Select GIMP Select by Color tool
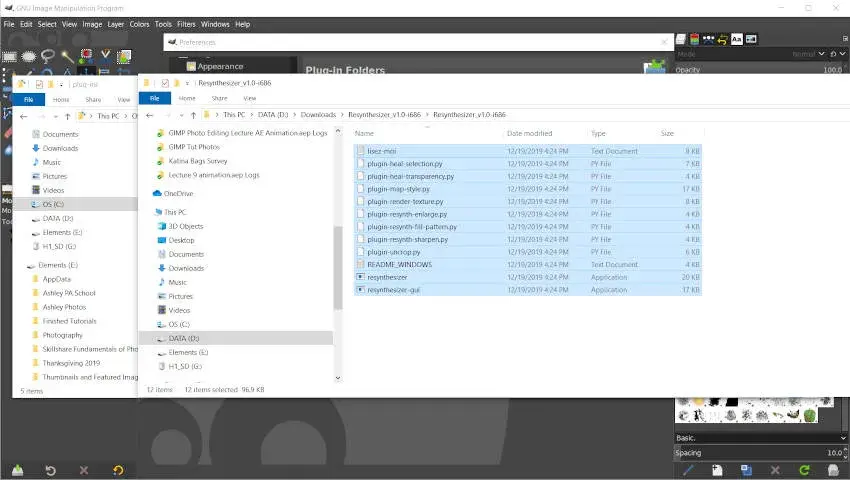This screenshot has width=850, height=480. pyautogui.click(x=86, y=56)
